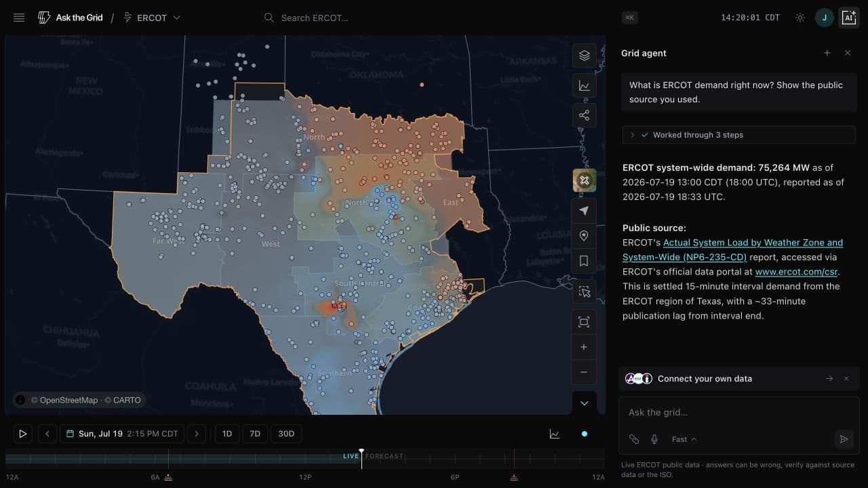Image resolution: width=868 pixels, height=488 pixels.
Task: Open the hamburger navigation menu
Action: [19, 18]
